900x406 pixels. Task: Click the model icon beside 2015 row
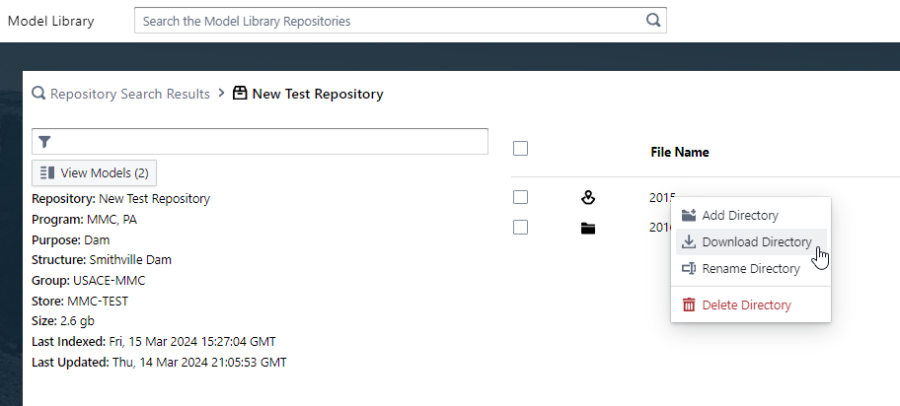tap(588, 198)
